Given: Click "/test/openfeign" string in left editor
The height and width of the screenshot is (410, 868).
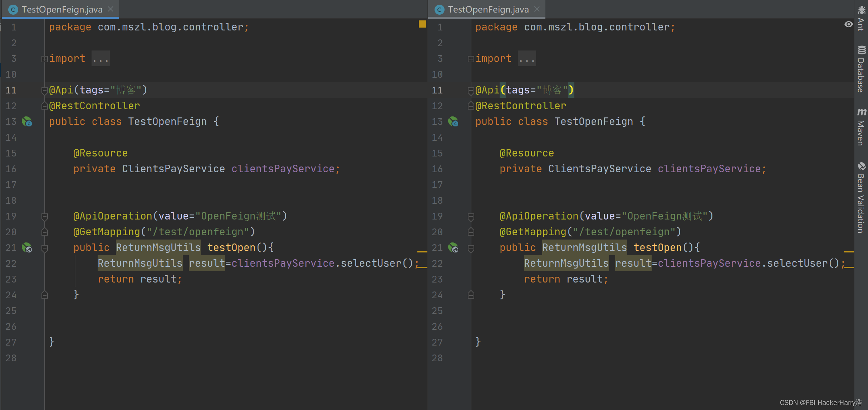Looking at the screenshot, I should click(x=198, y=232).
